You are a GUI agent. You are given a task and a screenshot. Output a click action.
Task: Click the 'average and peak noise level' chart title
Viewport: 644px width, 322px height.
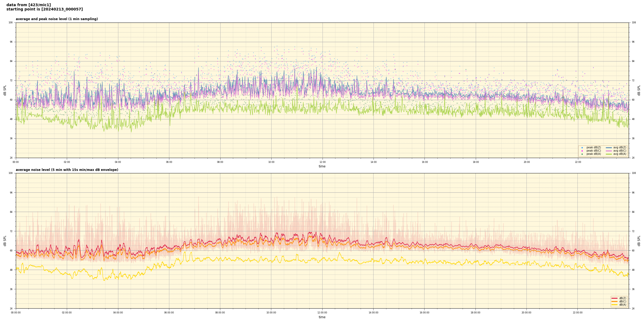(57, 19)
